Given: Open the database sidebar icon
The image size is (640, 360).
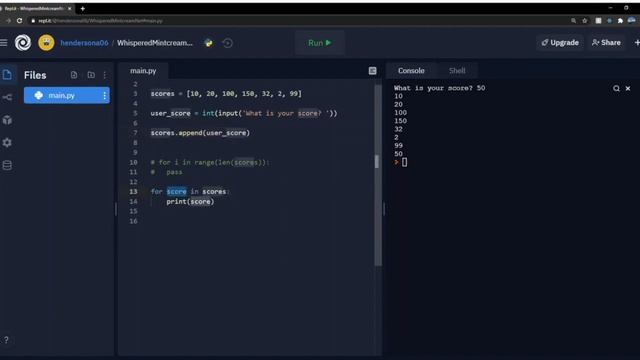Looking at the screenshot, I should click(x=7, y=165).
